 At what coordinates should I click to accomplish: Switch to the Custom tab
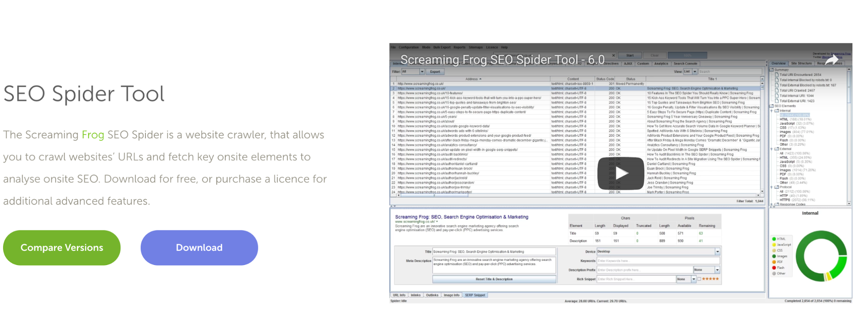[643, 64]
